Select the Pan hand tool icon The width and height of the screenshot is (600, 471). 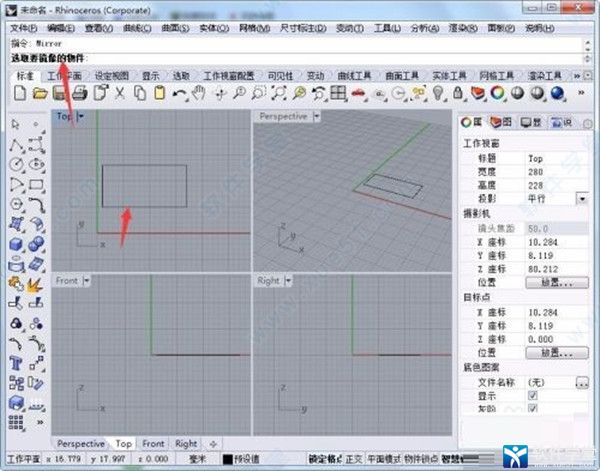coord(199,93)
